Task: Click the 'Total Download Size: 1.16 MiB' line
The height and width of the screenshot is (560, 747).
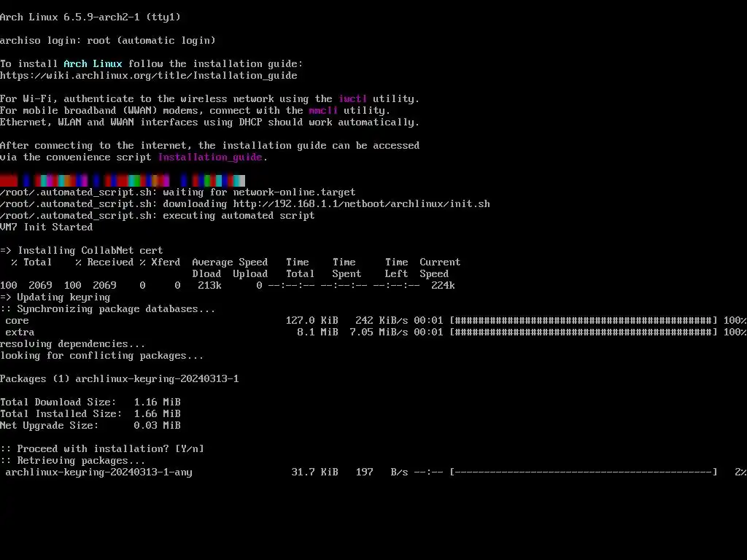Action: coord(90,402)
